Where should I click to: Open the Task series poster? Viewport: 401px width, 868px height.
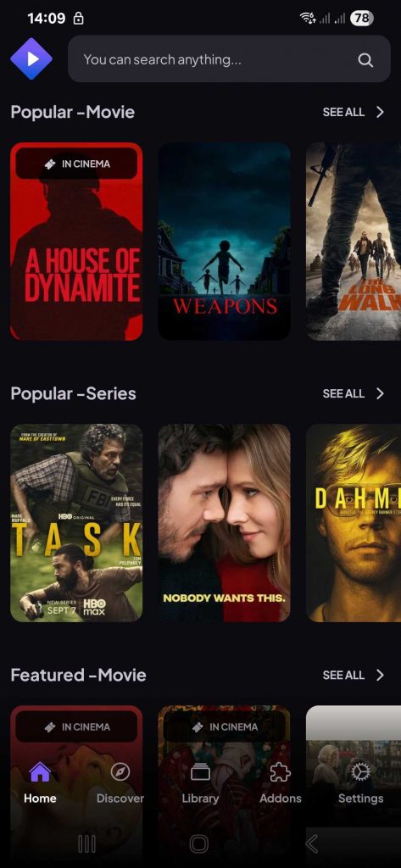pyautogui.click(x=76, y=522)
